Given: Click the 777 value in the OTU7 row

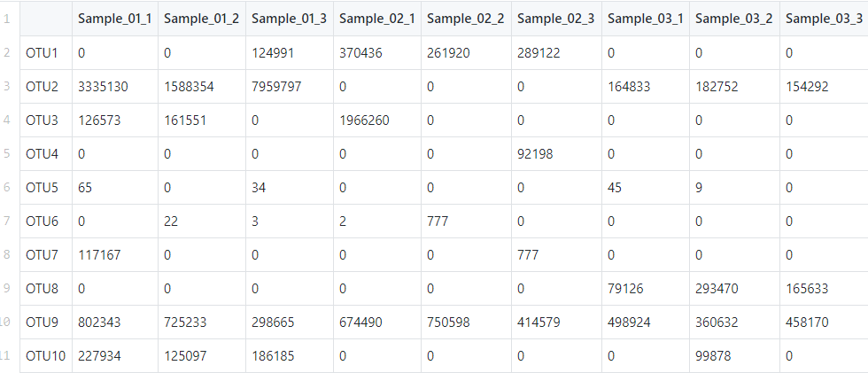Looking at the screenshot, I should tap(556, 254).
